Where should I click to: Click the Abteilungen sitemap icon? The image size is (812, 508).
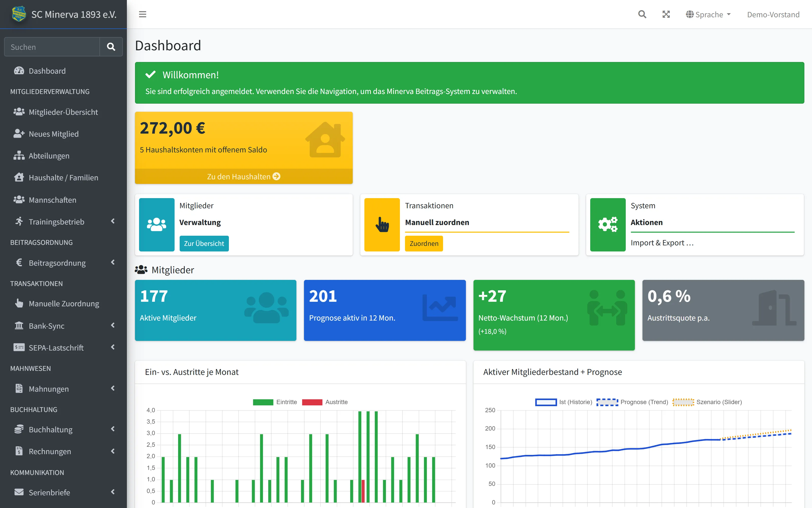click(x=19, y=155)
